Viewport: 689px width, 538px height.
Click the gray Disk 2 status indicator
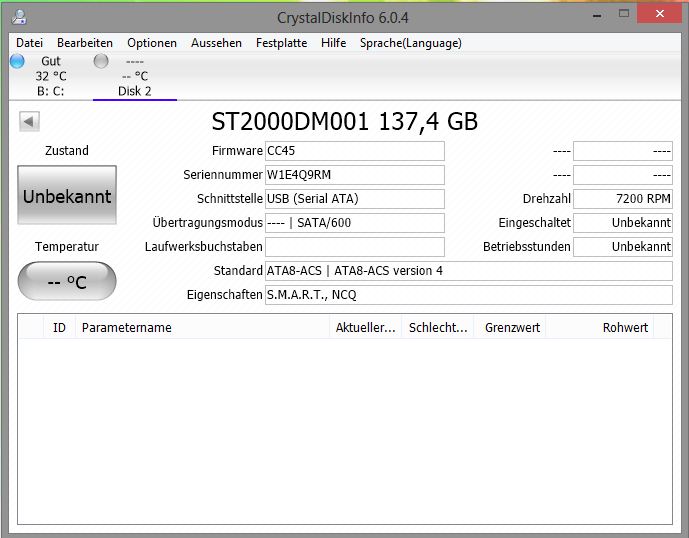tap(101, 61)
